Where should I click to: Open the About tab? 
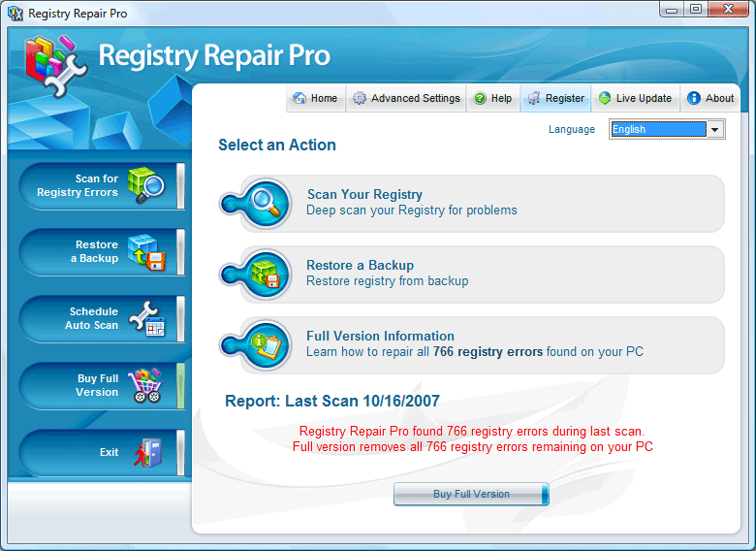click(x=710, y=98)
